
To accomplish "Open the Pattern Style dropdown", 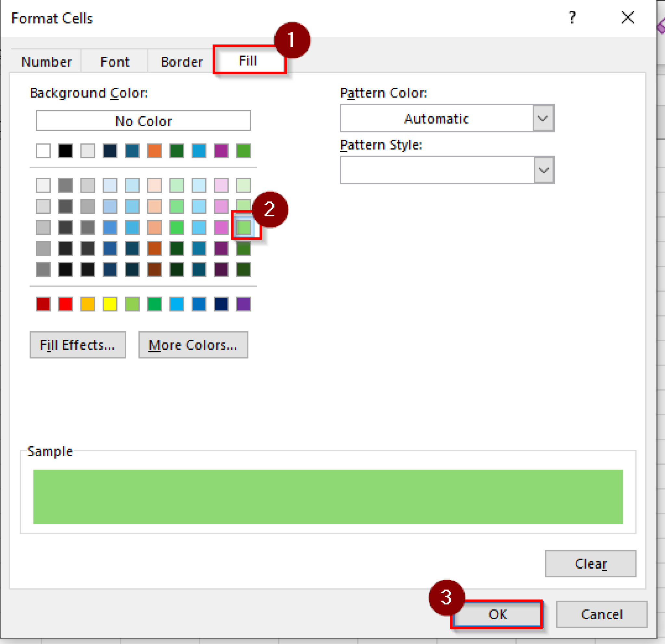I will click(544, 170).
